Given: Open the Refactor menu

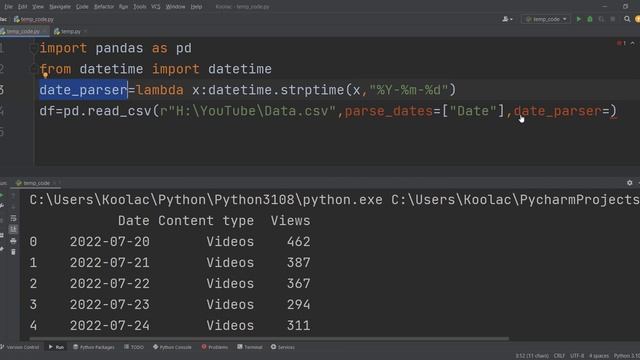Looking at the screenshot, I should click(104, 7).
